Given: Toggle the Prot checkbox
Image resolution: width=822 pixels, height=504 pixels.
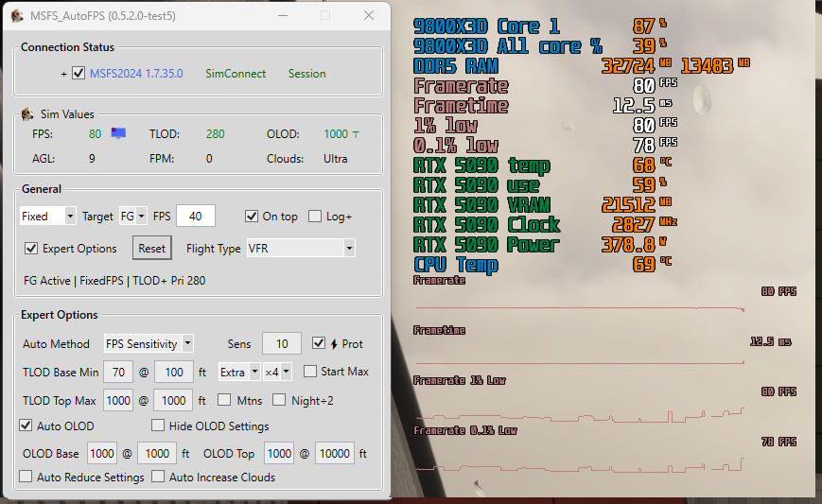Looking at the screenshot, I should point(318,343).
